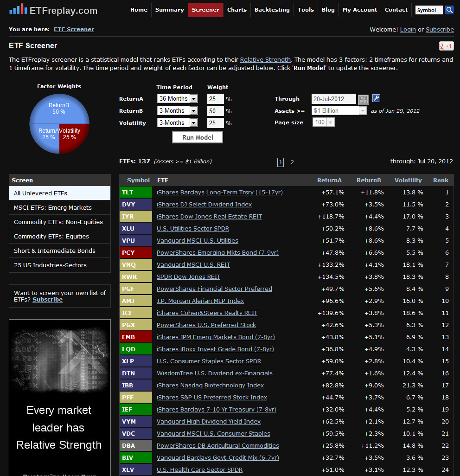Open the Tools menu item
This screenshot has width=460, height=476.
(306, 10)
